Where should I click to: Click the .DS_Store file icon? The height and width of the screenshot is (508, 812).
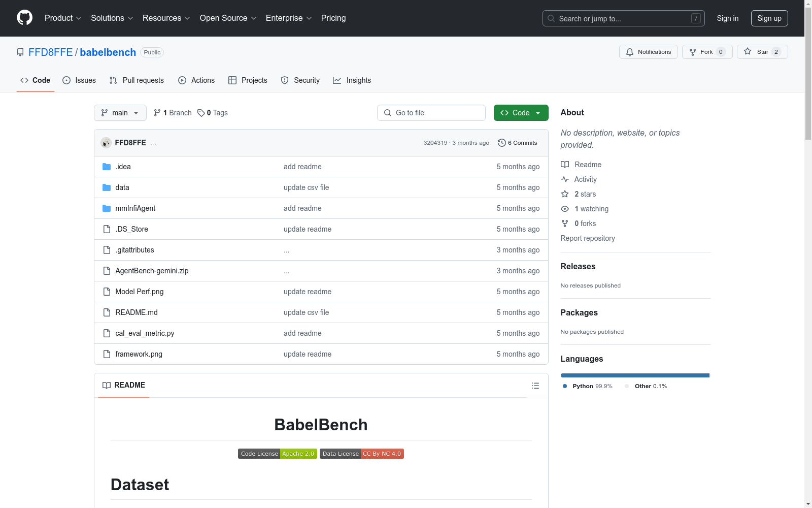[107, 229]
